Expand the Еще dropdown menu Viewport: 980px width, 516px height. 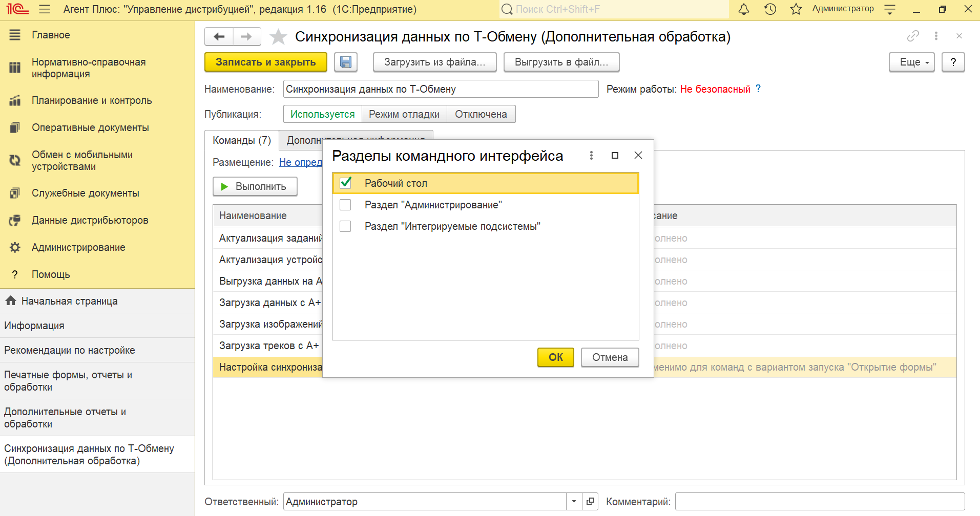[x=912, y=62]
